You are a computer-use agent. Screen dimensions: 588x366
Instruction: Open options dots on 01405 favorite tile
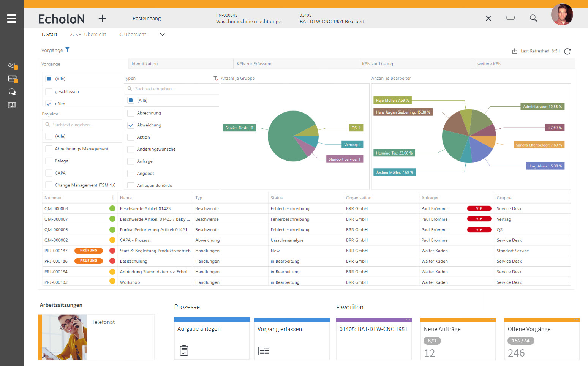coord(408,320)
